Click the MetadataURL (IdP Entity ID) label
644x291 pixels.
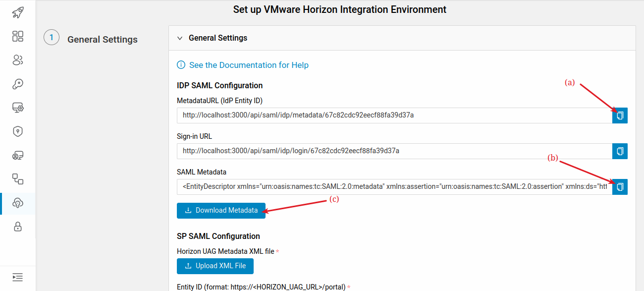pyautogui.click(x=219, y=101)
